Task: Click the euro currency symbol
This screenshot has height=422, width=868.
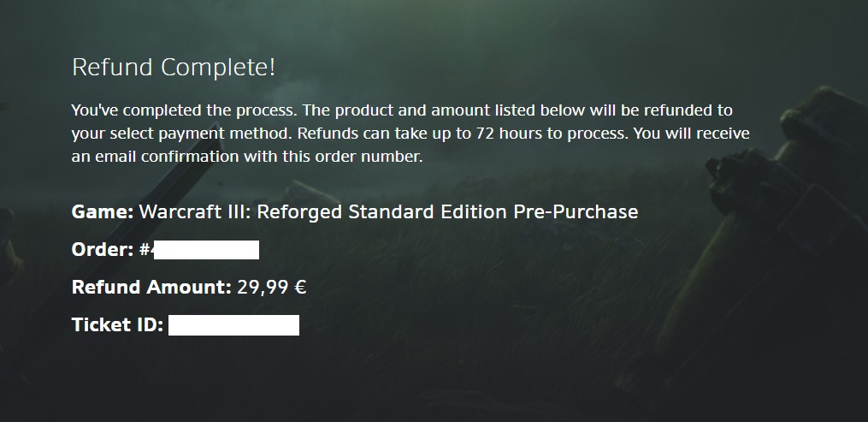Action: pyautogui.click(x=300, y=288)
